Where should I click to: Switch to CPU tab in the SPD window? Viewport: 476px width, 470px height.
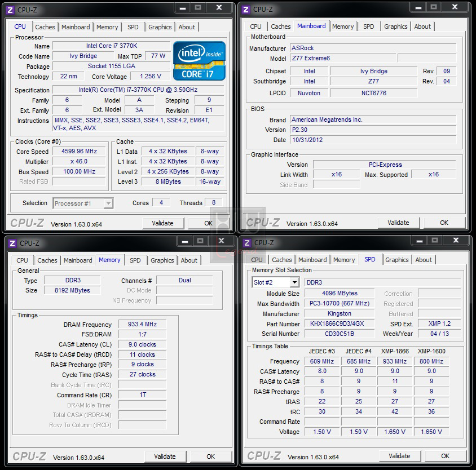click(257, 260)
